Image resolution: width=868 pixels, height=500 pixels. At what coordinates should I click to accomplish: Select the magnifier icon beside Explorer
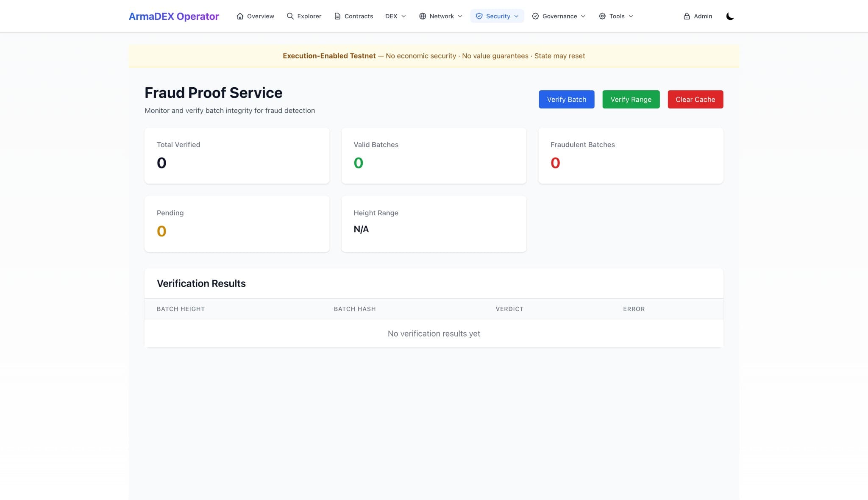pyautogui.click(x=290, y=16)
